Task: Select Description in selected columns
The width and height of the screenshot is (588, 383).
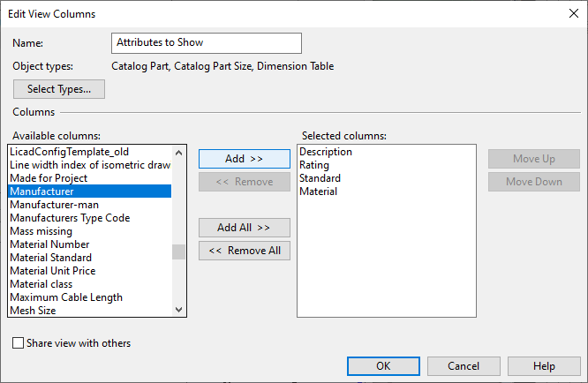Action: tap(326, 152)
